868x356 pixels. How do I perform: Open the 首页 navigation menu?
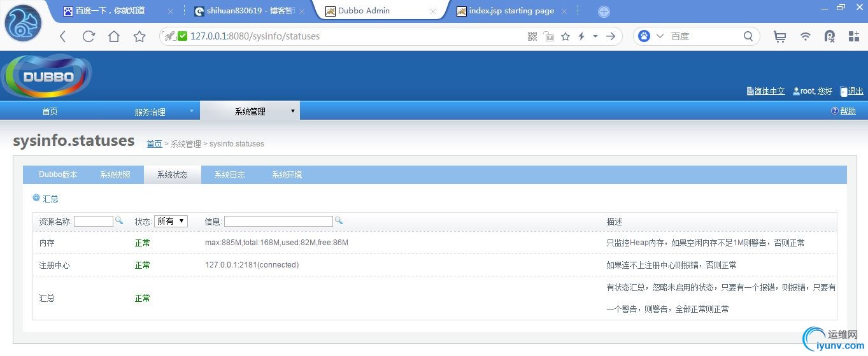pos(50,111)
